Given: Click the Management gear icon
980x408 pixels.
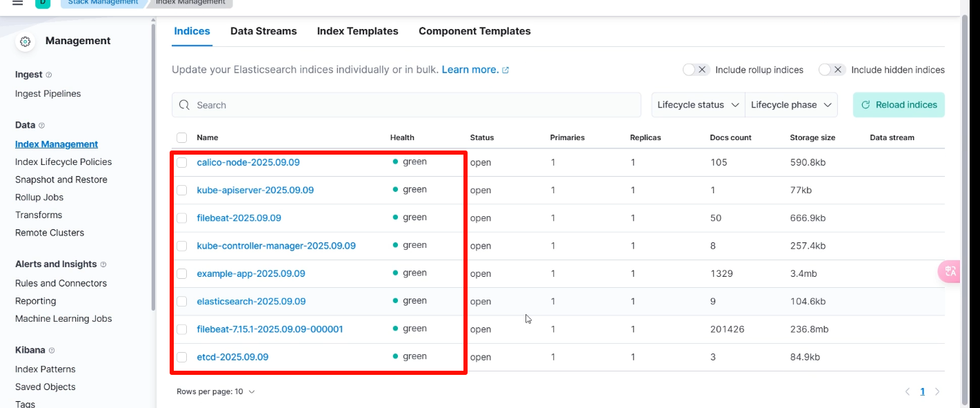Looking at the screenshot, I should 26,41.
